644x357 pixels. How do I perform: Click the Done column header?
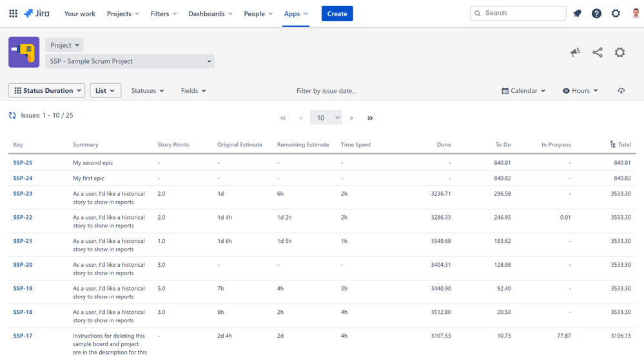pos(444,145)
